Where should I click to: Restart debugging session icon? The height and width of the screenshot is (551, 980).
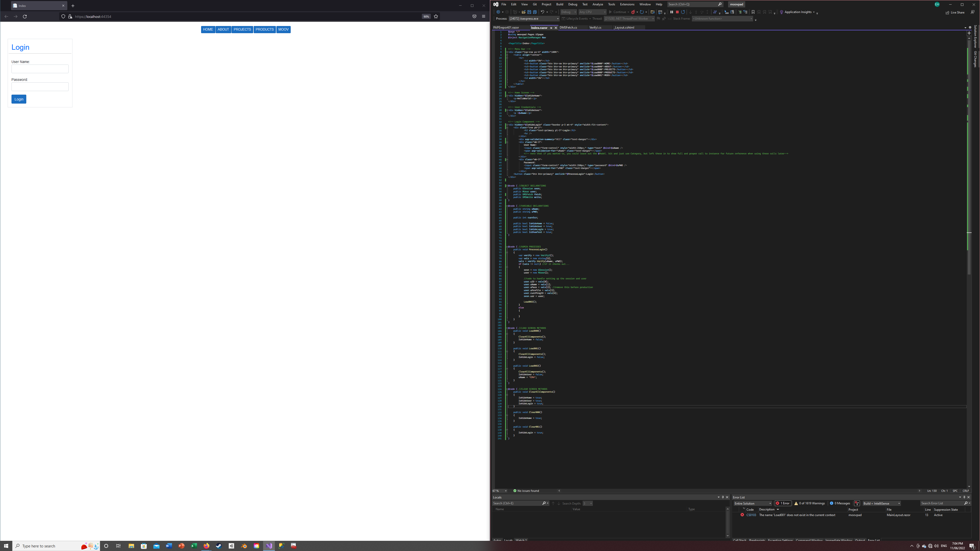pyautogui.click(x=683, y=12)
